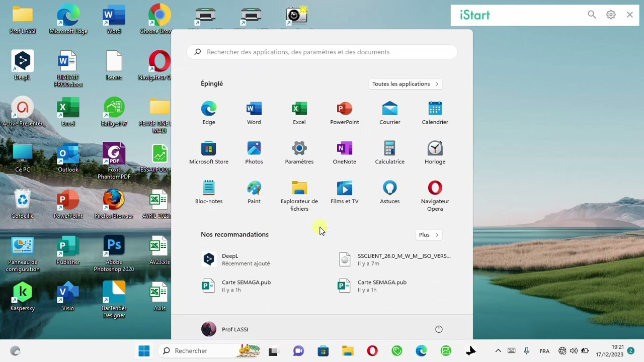Open the Astuces tips app

point(389,193)
